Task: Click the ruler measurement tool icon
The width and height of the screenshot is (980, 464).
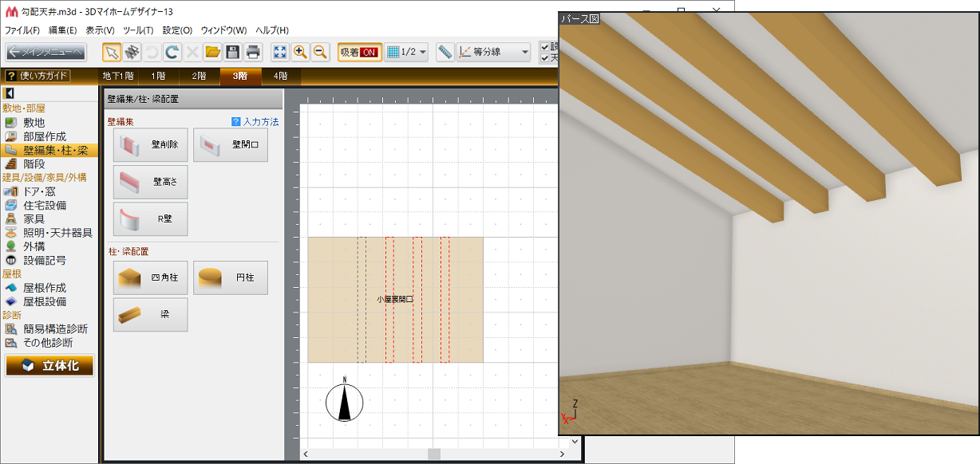Action: [x=445, y=53]
